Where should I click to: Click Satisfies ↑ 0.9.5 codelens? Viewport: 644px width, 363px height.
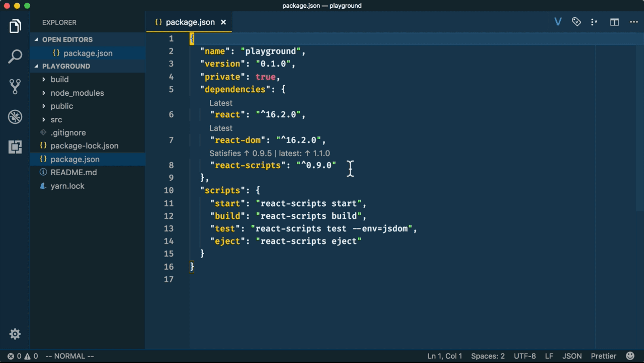[241, 153]
